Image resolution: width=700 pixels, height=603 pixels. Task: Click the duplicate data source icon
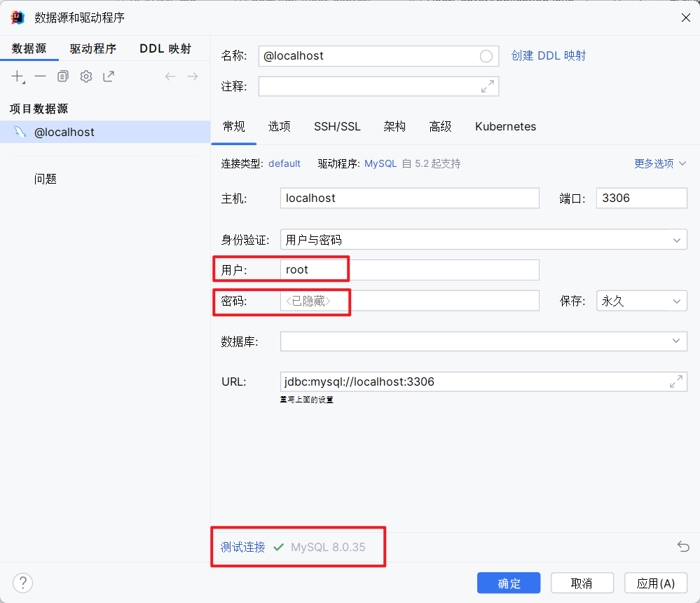click(63, 76)
